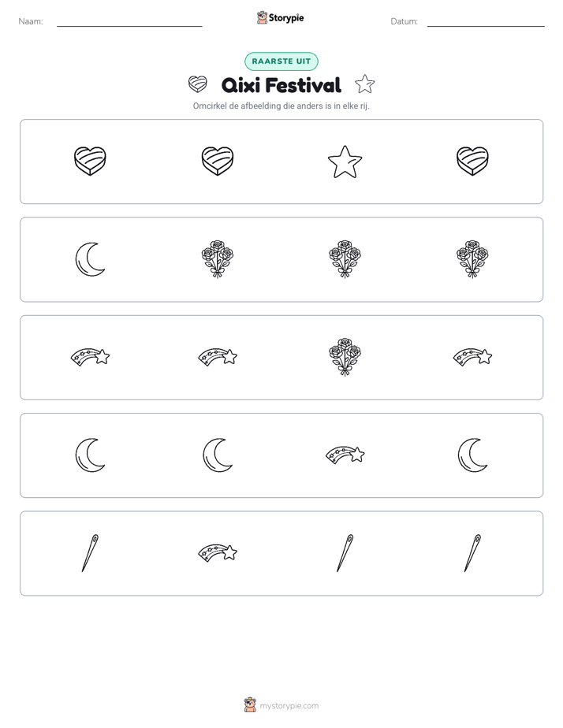Select the crescent moon in the second row
The image size is (563, 728).
coord(90,259)
